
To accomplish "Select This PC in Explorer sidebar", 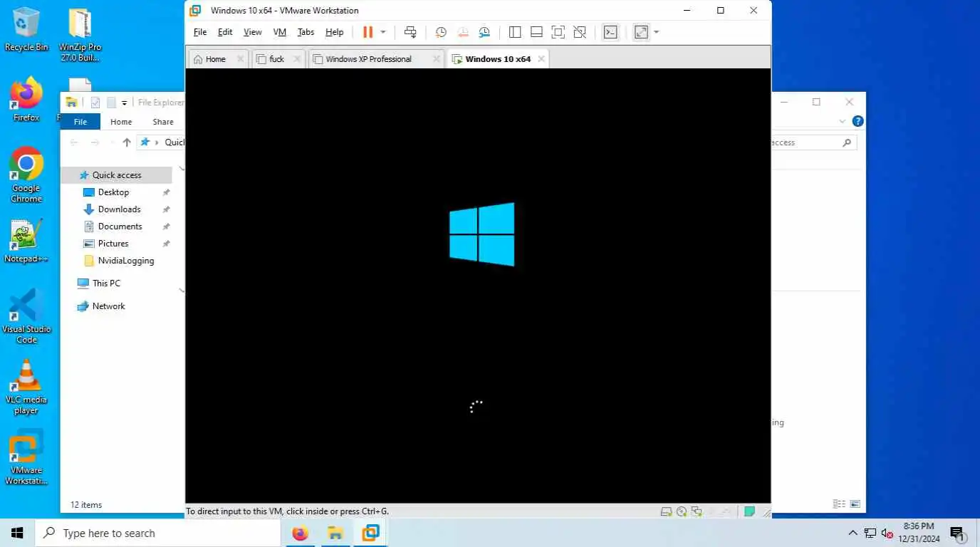I will [106, 283].
